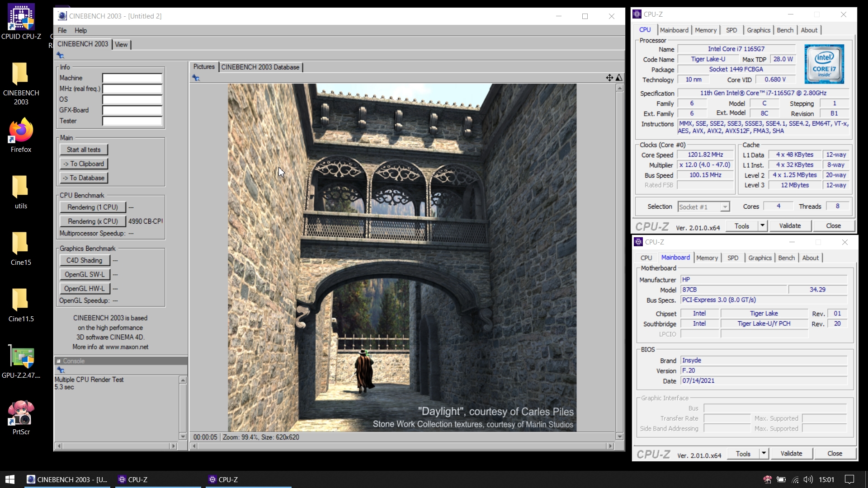868x488 pixels.
Task: Click the taskbar clock showing 15:01
Action: pyautogui.click(x=826, y=479)
